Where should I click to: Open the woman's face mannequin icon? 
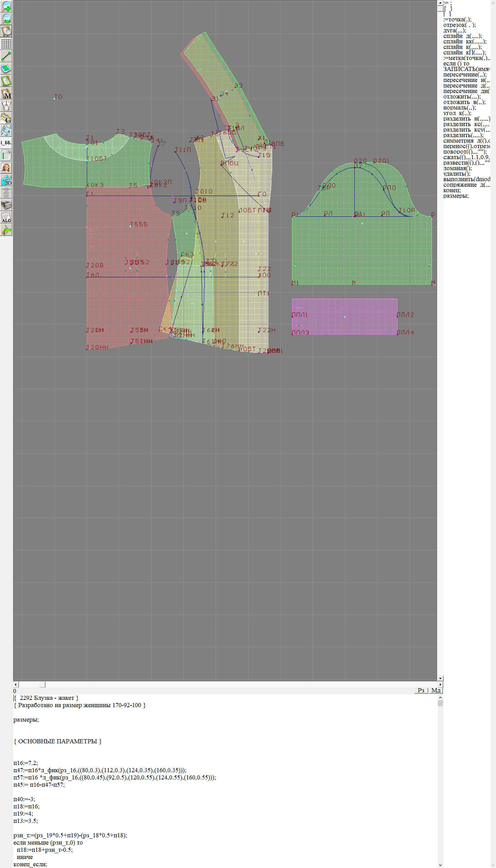[x=6, y=168]
